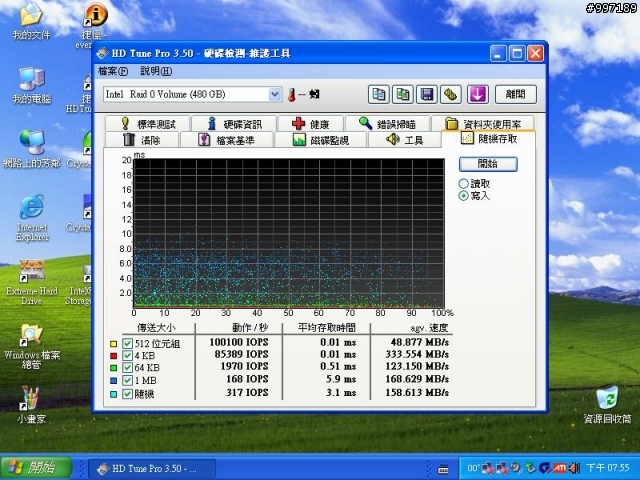
Task: Select the 隨機存取 random access tab
Action: [489, 139]
